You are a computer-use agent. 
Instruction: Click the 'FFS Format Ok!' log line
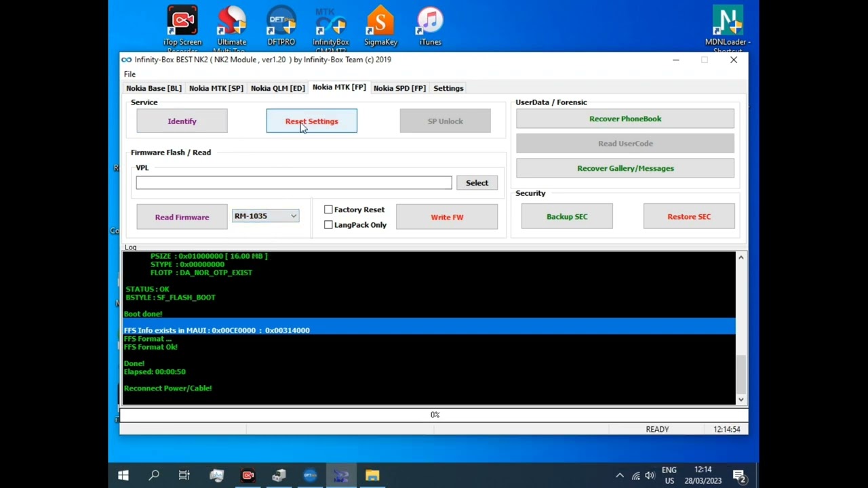151,347
